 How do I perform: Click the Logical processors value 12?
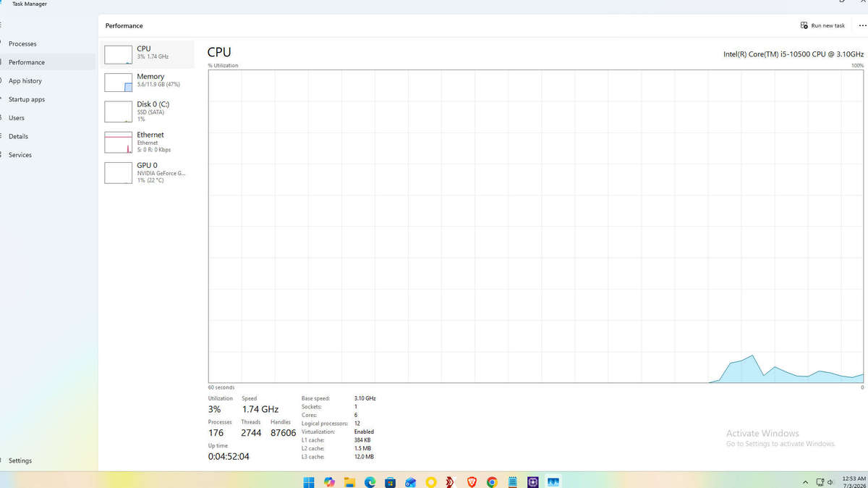pyautogui.click(x=357, y=424)
